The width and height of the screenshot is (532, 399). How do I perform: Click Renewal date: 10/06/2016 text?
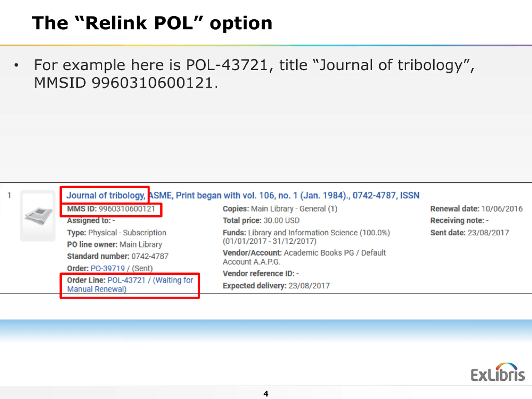coord(476,208)
